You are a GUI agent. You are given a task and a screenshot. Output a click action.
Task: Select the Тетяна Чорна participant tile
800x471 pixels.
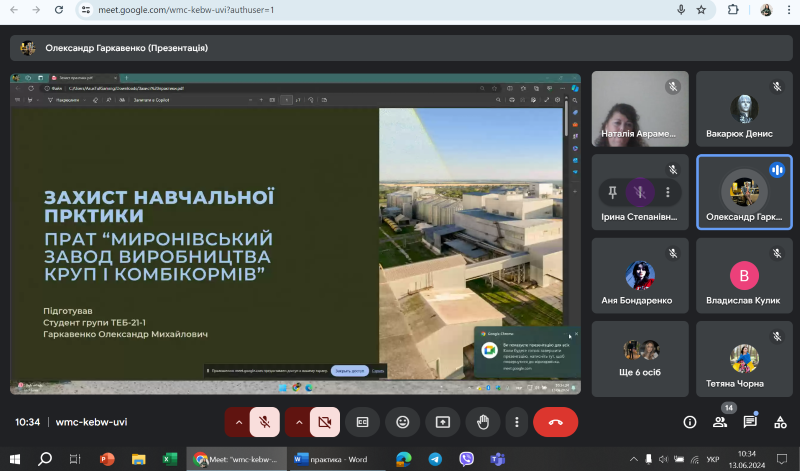click(744, 359)
